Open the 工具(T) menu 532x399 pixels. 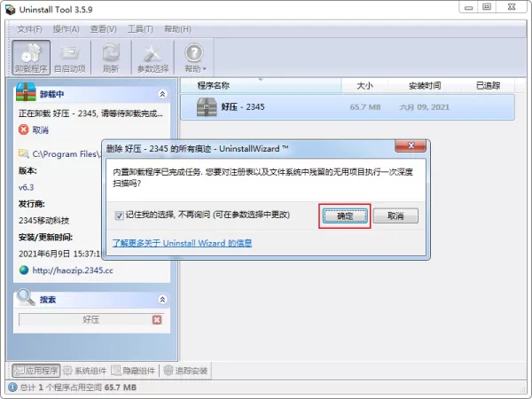tap(140, 29)
